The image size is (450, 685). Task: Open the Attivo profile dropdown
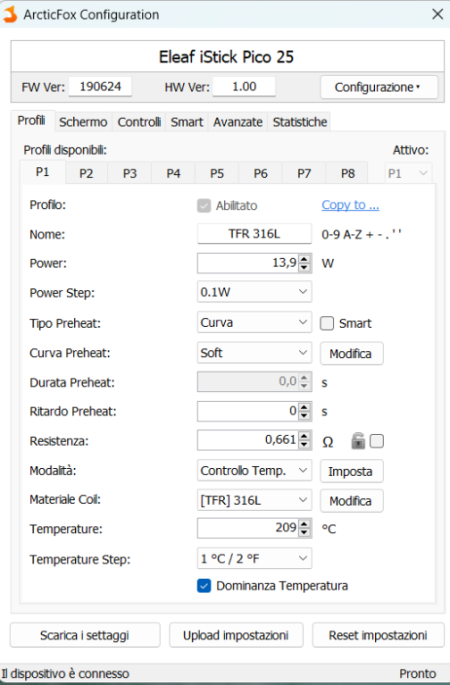408,173
